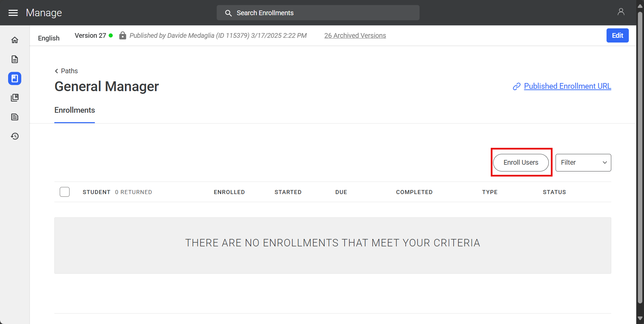Toggle the select-all students checkbox
Viewport: 644px width, 324px height.
pos(64,192)
